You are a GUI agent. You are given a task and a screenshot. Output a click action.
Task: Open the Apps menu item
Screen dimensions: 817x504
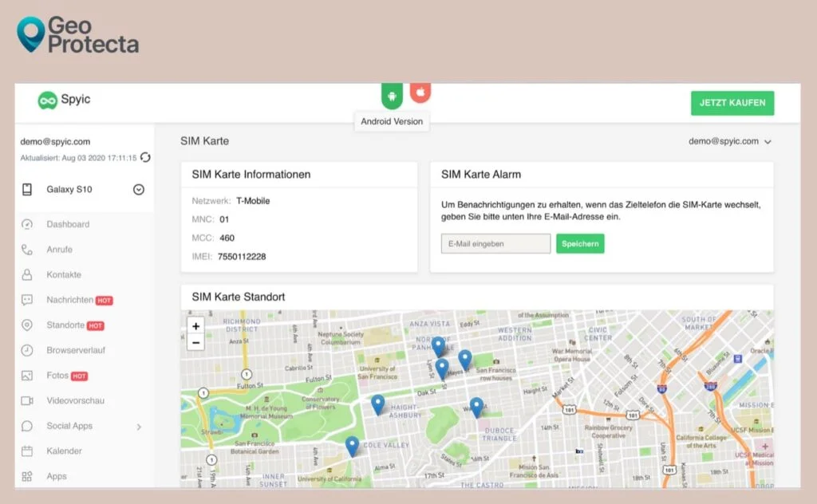[x=57, y=476]
